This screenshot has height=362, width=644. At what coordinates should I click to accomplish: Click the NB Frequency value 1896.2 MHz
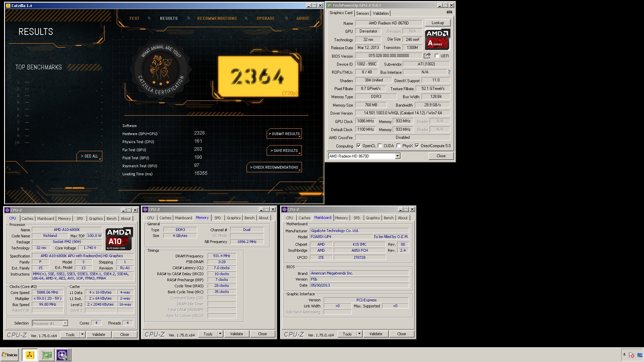[247, 242]
